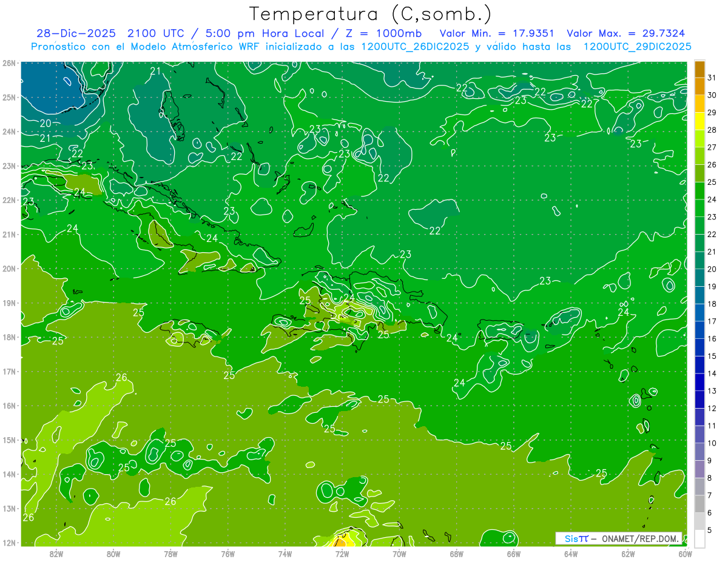
Task: Click the 15N latitude axis label
Action: coord(9,440)
